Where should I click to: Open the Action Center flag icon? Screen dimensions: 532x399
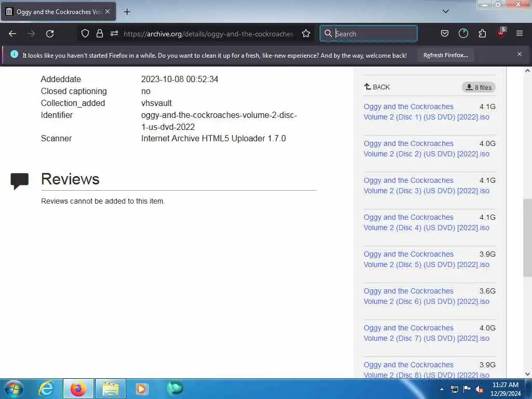467,389
